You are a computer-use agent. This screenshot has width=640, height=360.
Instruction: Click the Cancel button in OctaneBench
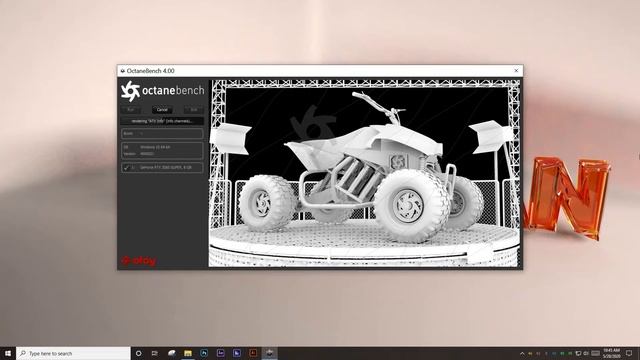[x=162, y=110]
